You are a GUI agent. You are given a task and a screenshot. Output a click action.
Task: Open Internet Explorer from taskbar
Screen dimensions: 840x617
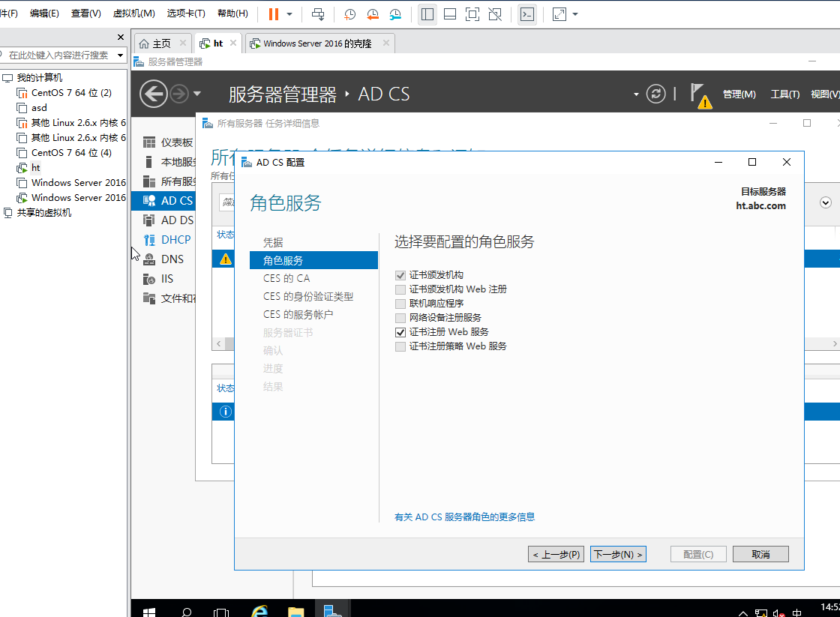(259, 610)
